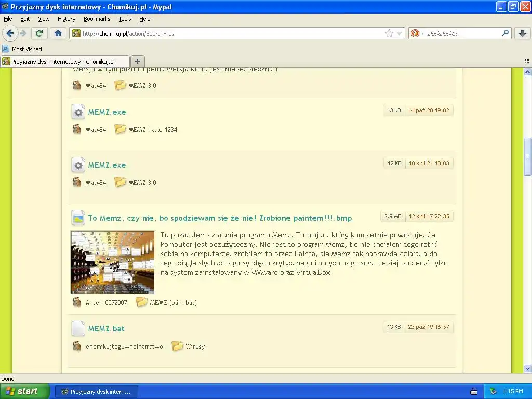This screenshot has width=532, height=399.
Task: Open the Wirusy folder
Action: [x=195, y=347]
